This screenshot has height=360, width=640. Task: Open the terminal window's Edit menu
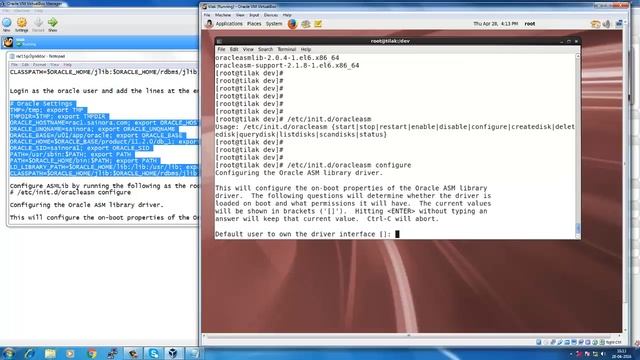tap(234, 49)
